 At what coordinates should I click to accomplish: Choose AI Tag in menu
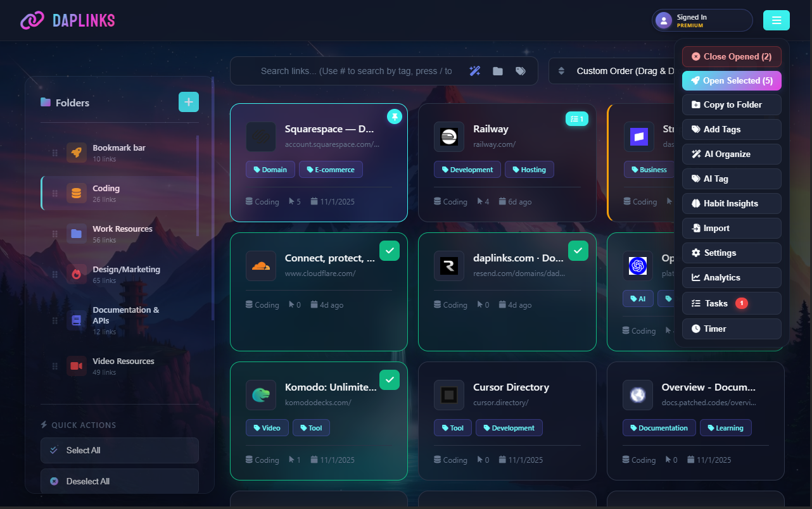(732, 179)
